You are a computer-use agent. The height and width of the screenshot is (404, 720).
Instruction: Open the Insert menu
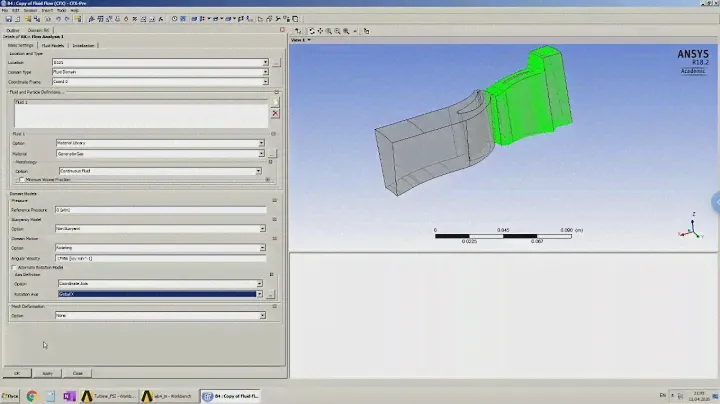[47, 11]
